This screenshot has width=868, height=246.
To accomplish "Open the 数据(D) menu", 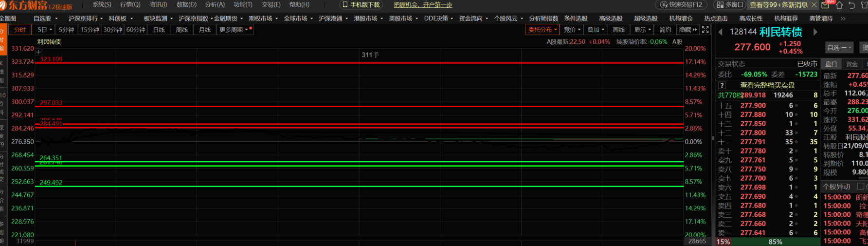I will click(x=186, y=4).
